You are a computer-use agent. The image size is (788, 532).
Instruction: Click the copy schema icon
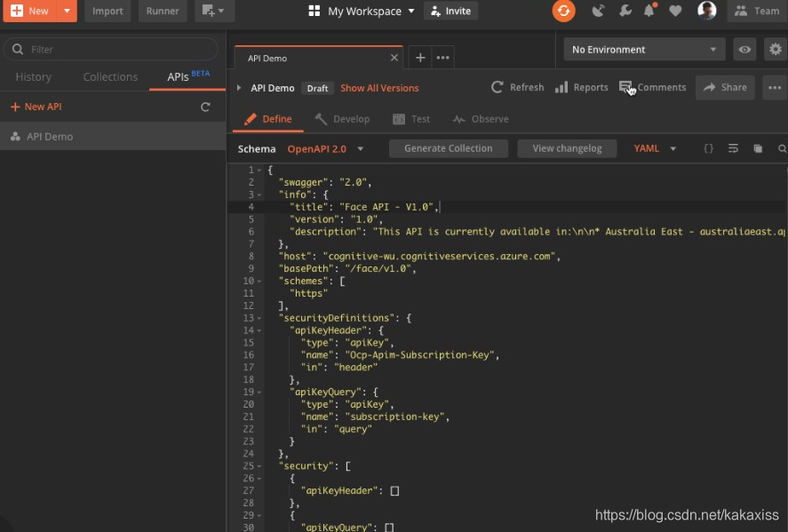[x=757, y=148]
